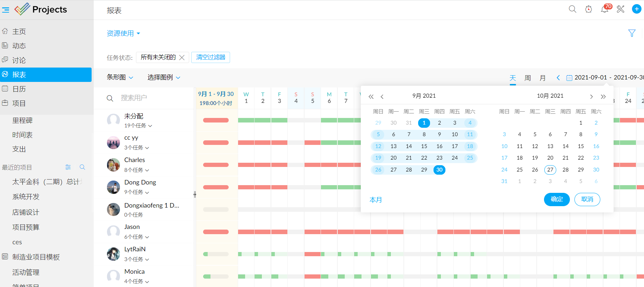The height and width of the screenshot is (287, 644).
Task: Click recent projects search icon
Action: click(83, 167)
